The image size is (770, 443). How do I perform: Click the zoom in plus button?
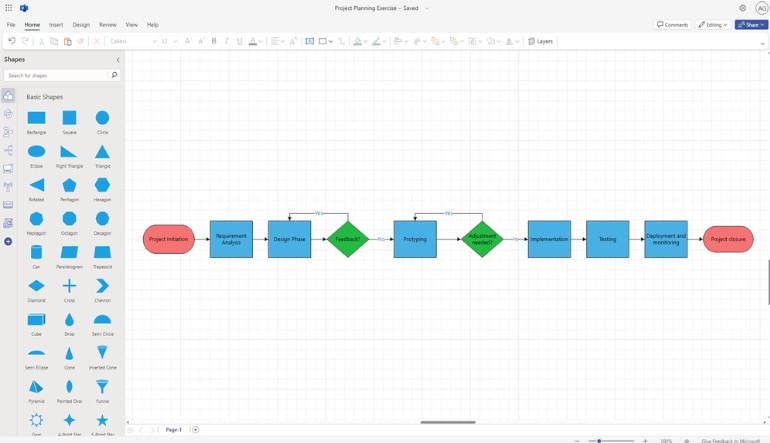pos(645,441)
